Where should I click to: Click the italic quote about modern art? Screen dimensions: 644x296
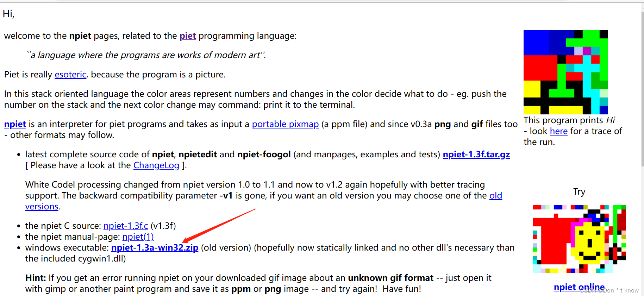[x=146, y=55]
